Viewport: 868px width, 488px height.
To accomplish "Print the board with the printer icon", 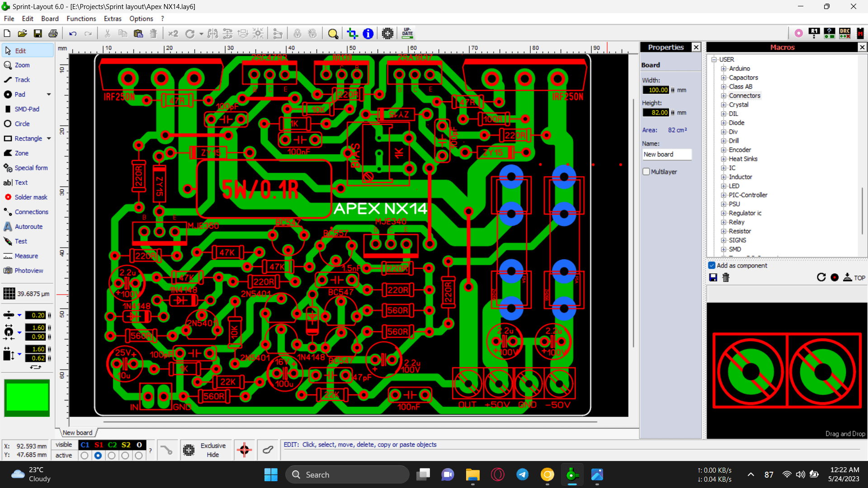I will (53, 33).
